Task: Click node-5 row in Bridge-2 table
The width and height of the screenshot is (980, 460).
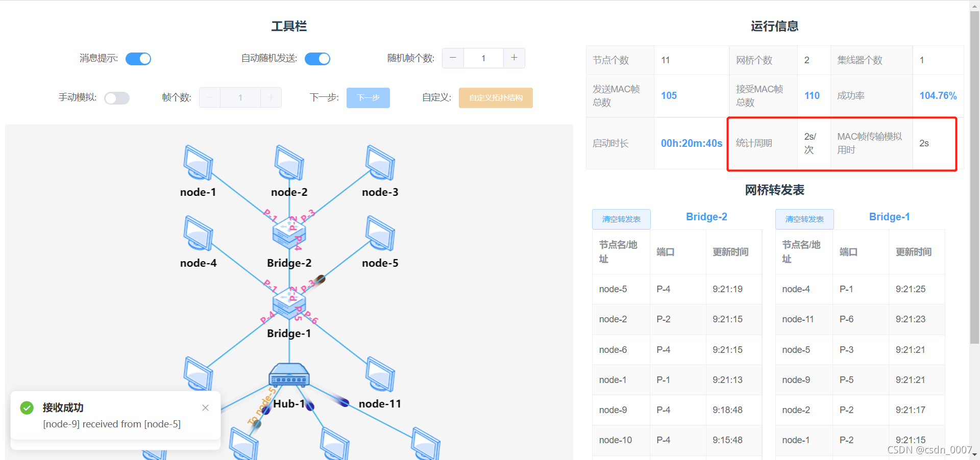Action: point(677,289)
